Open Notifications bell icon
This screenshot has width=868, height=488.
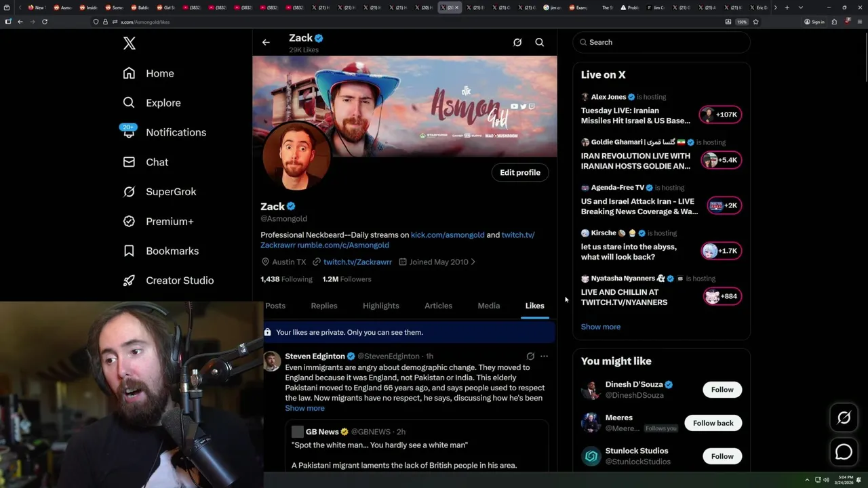tap(129, 131)
